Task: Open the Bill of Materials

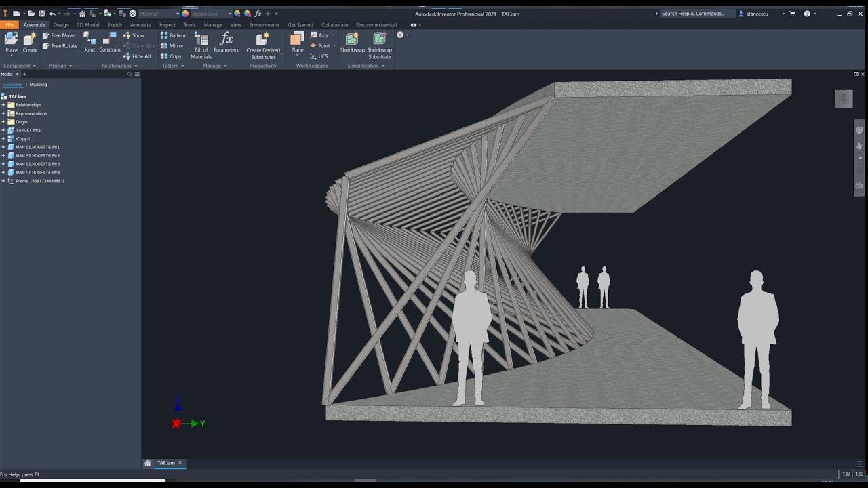Action: click(201, 45)
